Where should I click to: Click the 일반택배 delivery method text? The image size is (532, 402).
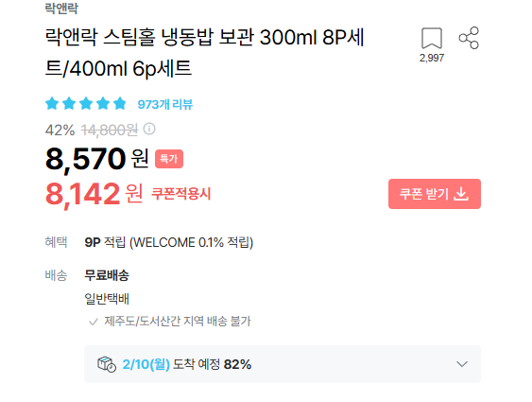[107, 299]
